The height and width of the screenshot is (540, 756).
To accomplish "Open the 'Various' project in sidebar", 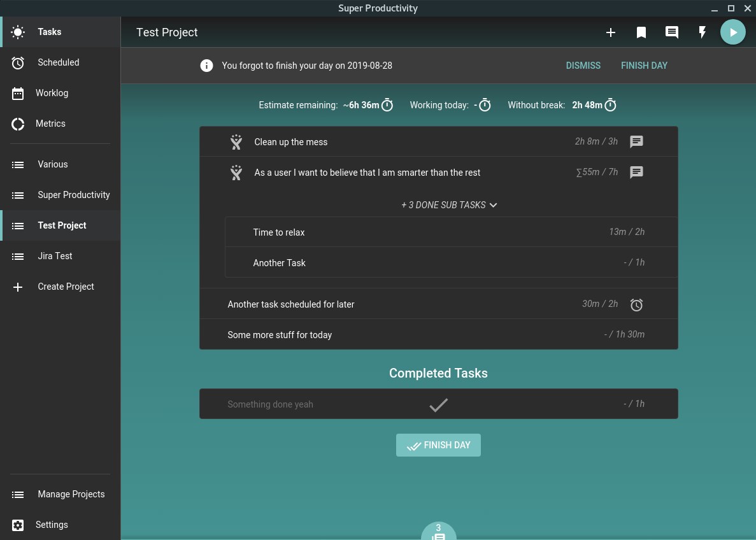I will (x=52, y=164).
